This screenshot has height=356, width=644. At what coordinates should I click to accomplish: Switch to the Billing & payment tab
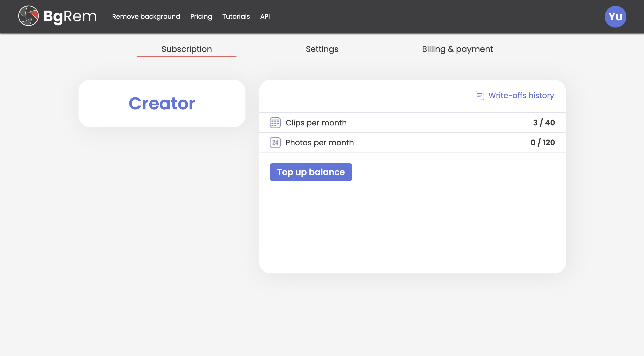pos(457,49)
